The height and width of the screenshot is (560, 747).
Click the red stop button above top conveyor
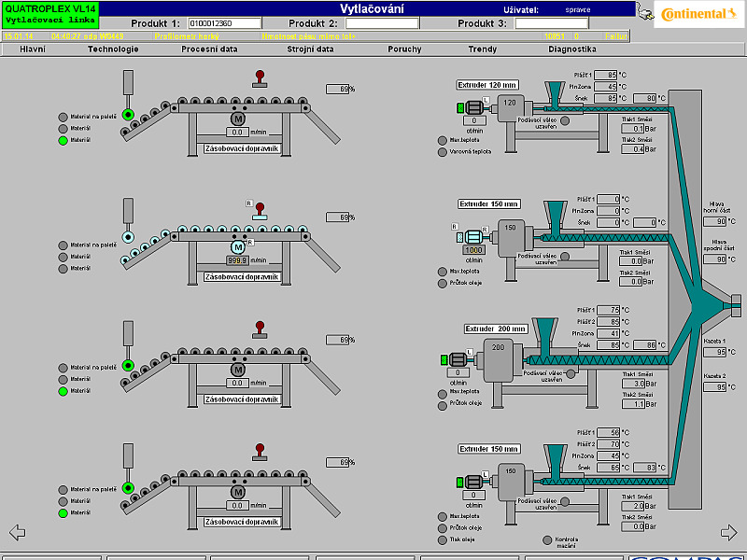pos(260,79)
